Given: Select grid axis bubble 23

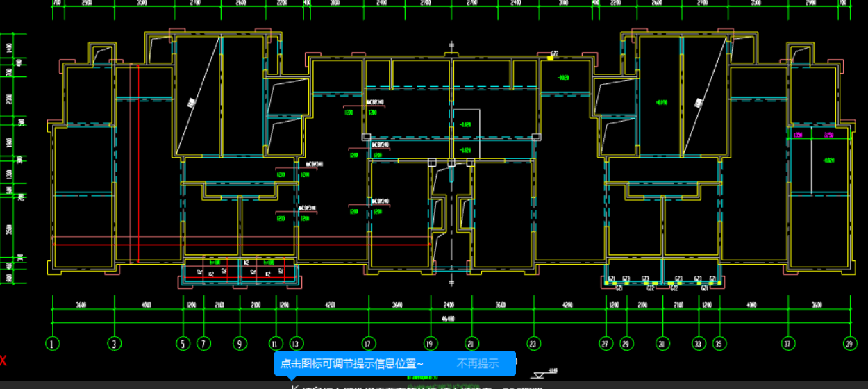Looking at the screenshot, I should (x=533, y=343).
